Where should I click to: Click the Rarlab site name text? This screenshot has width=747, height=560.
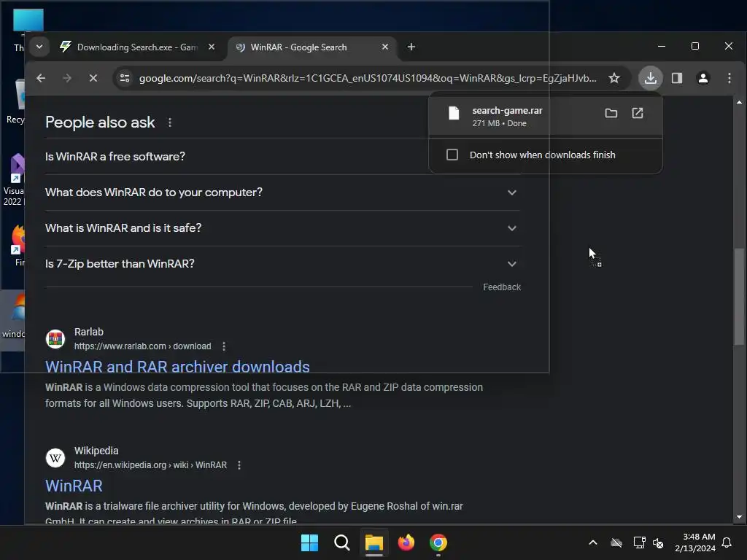click(88, 332)
